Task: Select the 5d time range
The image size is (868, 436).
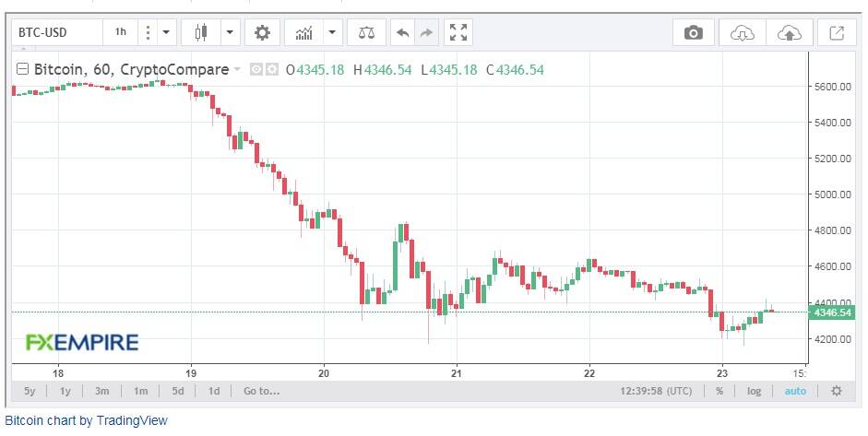Action: [178, 391]
